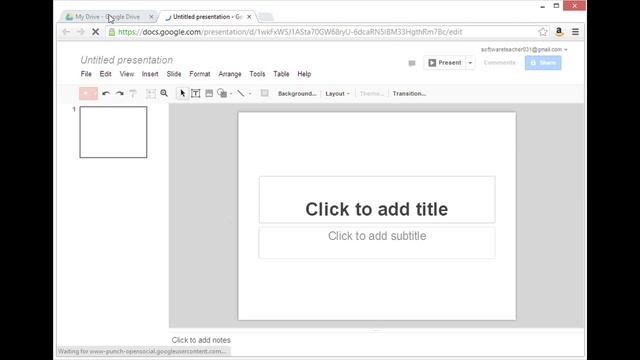Open the Arrange menu
Screen dimensions: 640x360
click(230, 74)
